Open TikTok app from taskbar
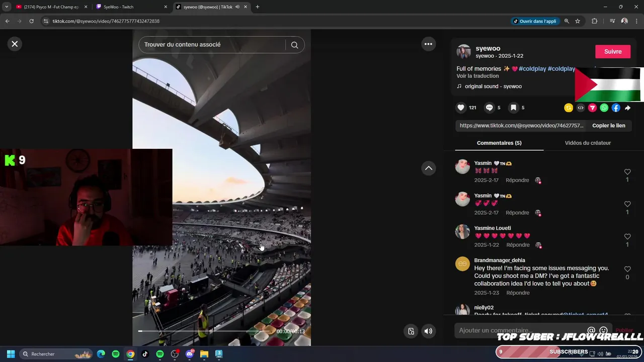644x362 pixels. point(145,354)
